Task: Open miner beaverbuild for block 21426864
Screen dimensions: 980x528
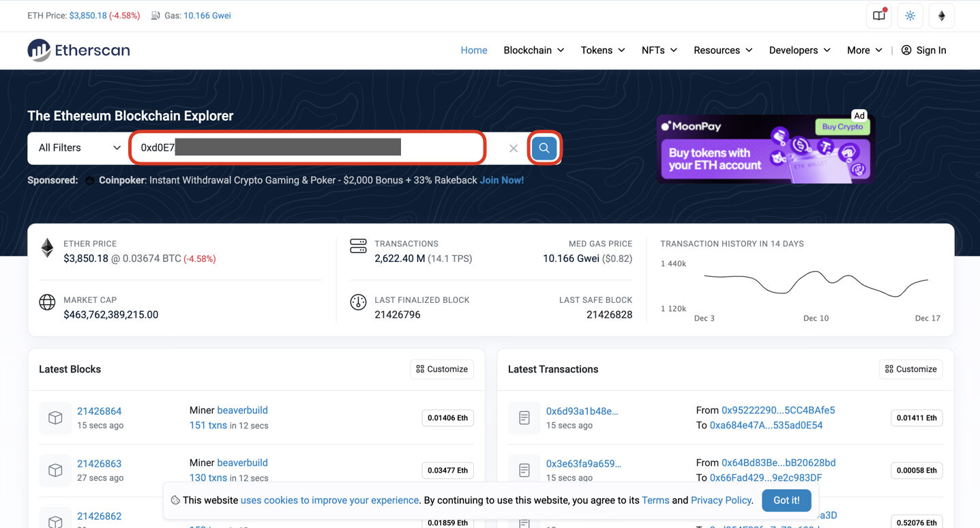Action: click(242, 410)
